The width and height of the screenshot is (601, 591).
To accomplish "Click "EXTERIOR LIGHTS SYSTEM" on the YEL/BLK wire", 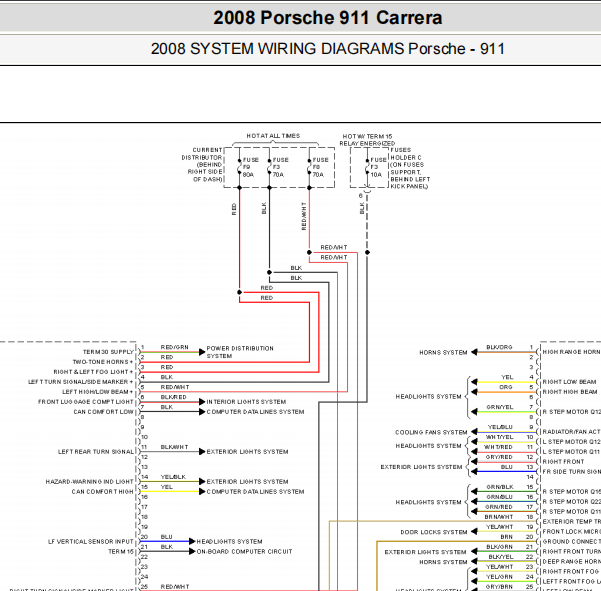I will (247, 481).
